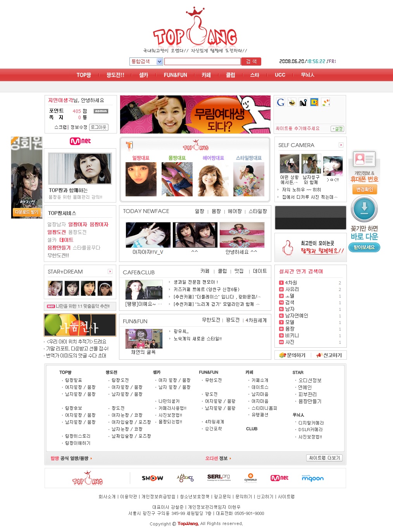Expand the STAR+DREAM arrow button
The height and width of the screenshot is (532, 393).
point(110,272)
